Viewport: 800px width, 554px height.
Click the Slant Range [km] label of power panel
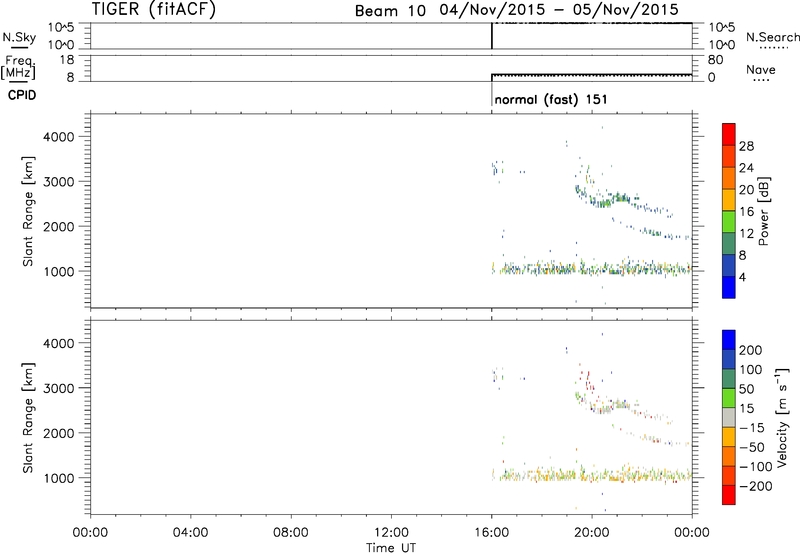tap(28, 211)
